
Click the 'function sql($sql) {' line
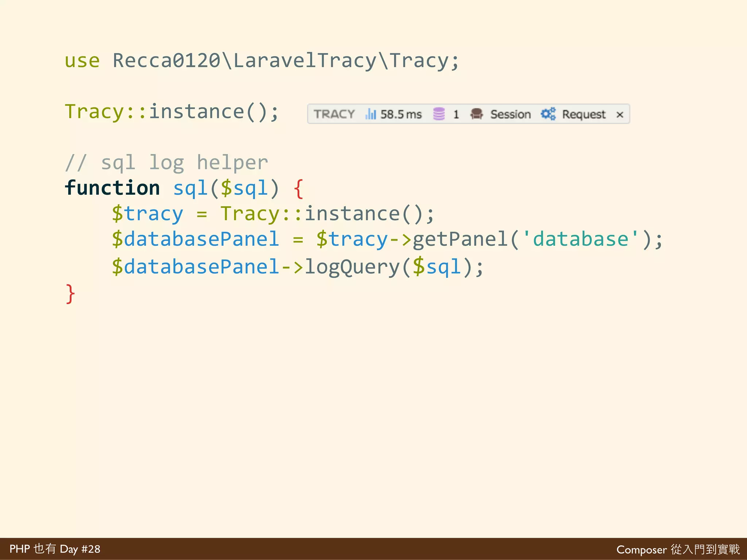(184, 188)
